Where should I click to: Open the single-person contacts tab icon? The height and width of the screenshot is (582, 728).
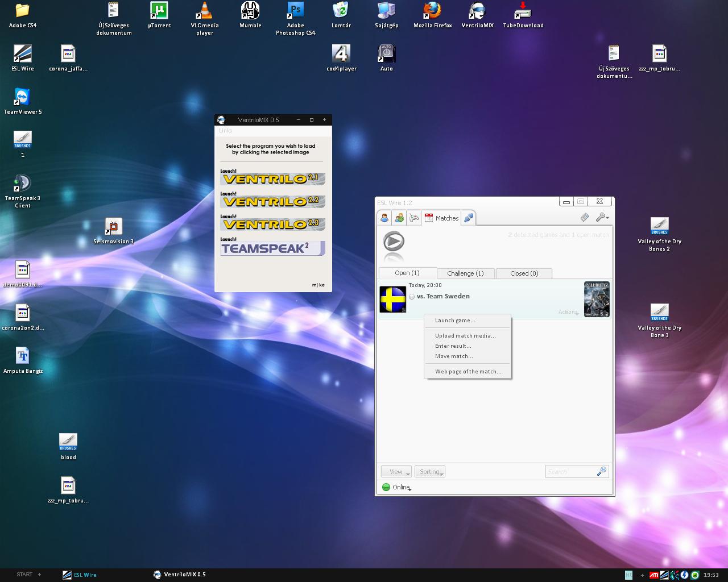[384, 218]
